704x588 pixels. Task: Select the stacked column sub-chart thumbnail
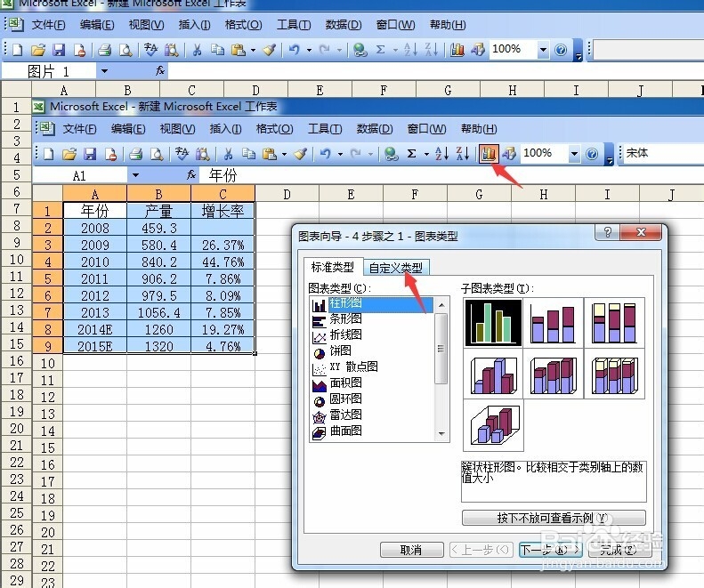coord(554,322)
